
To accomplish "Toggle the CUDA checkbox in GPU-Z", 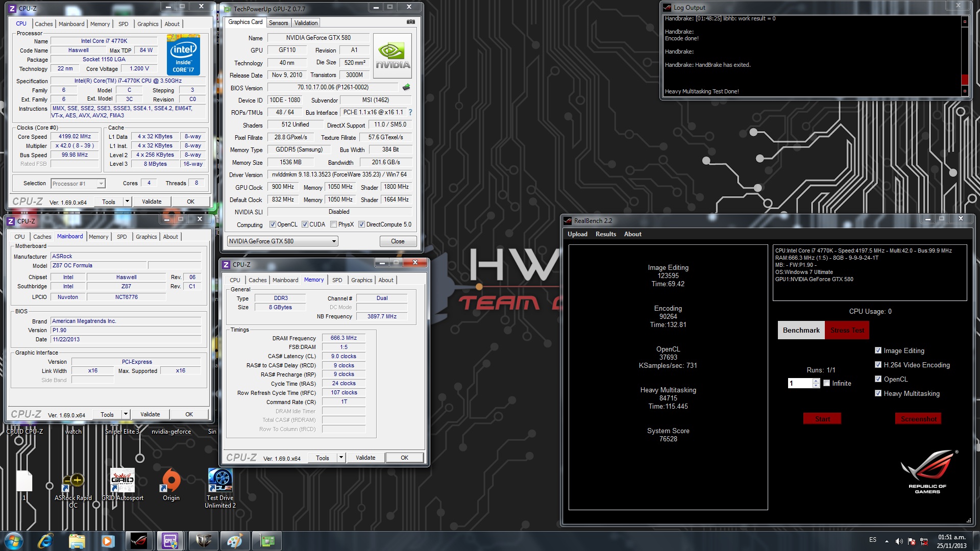I will click(305, 224).
